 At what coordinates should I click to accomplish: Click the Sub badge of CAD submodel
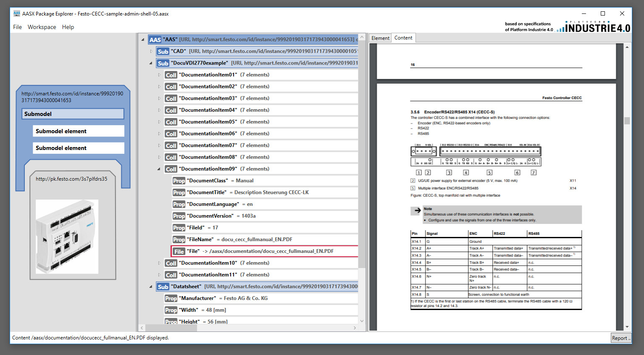[163, 51]
